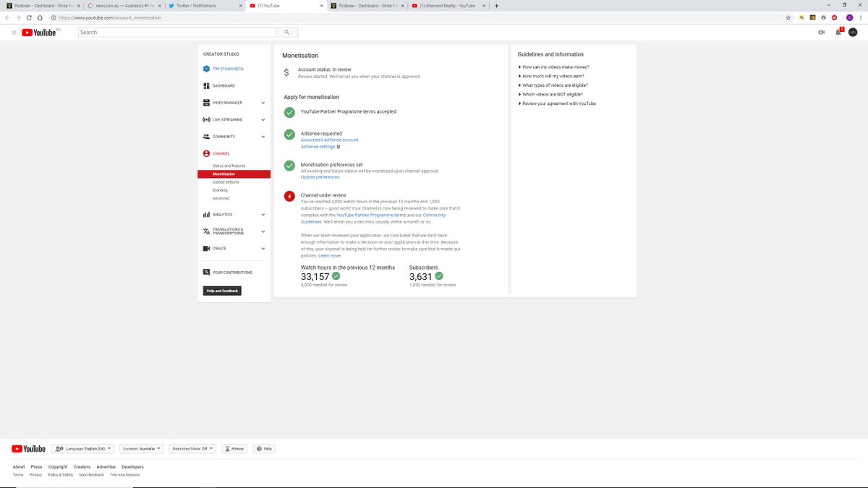Screen dimensions: 868x488
Task: Open the Restricted Mode: Off dropdown
Action: click(x=192, y=449)
